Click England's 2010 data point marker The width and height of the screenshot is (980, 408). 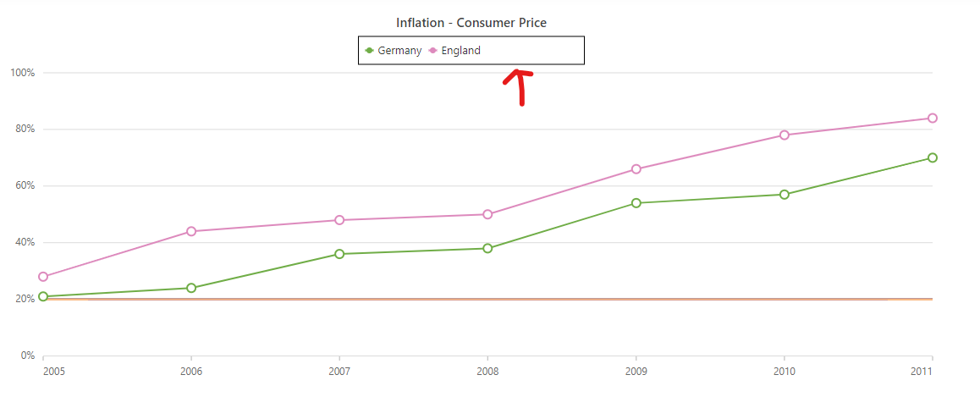785,135
